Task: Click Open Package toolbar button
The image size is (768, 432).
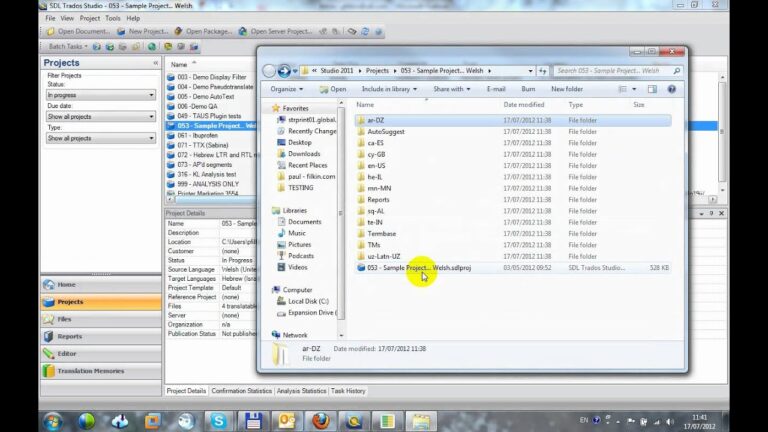Action: point(203,31)
